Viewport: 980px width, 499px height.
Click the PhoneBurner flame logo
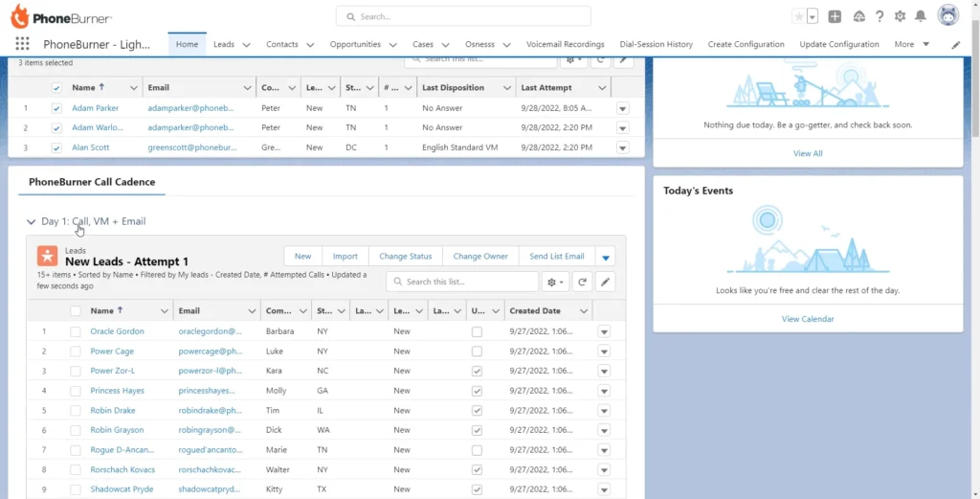click(x=20, y=16)
